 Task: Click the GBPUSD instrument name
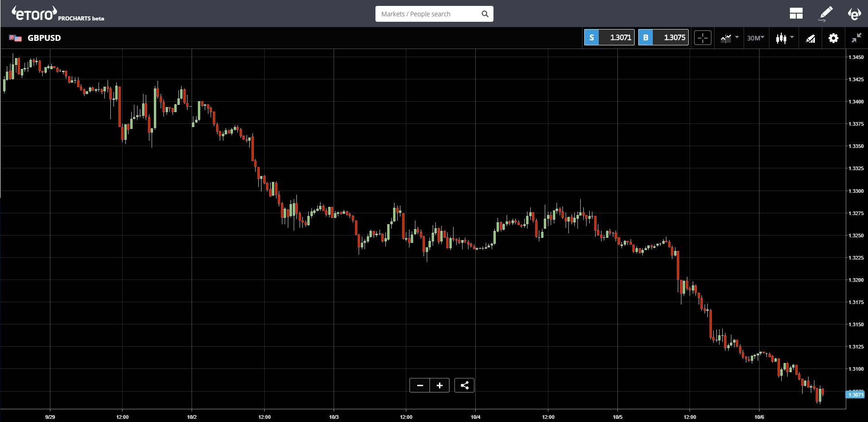click(44, 38)
